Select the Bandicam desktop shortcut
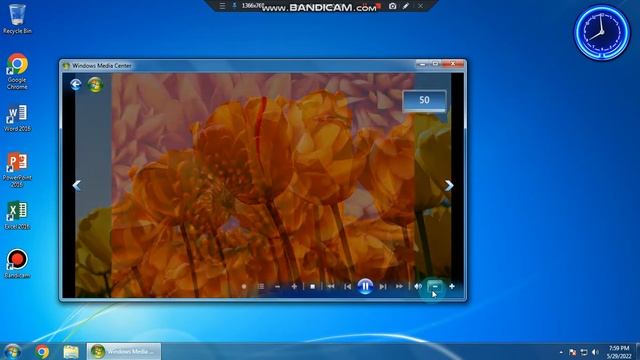The height and width of the screenshot is (360, 640). [x=17, y=264]
